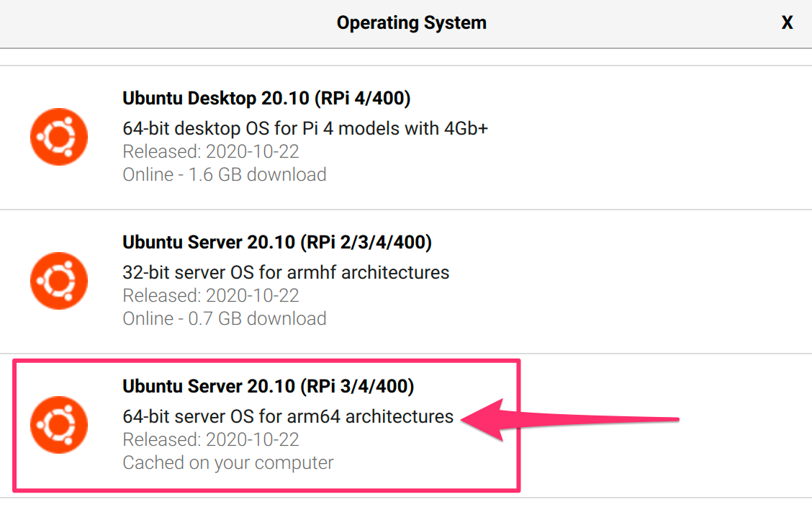The width and height of the screenshot is (812, 507).
Task: Close the Operating System dialog with X
Action: 787,23
